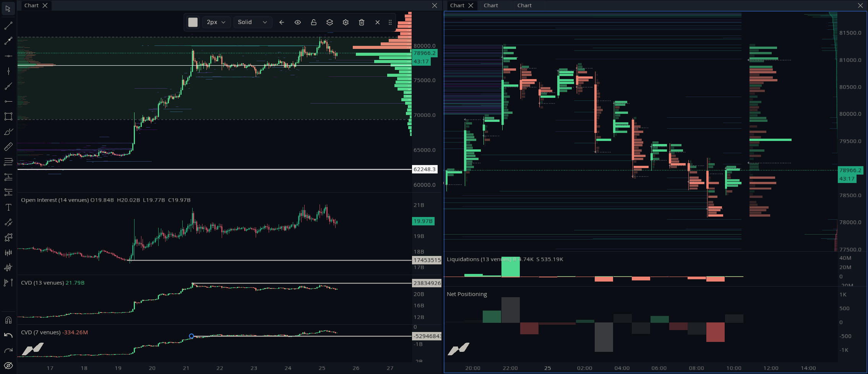Image resolution: width=868 pixels, height=374 pixels.
Task: Select the arrow line drawing tool
Action: (8, 41)
